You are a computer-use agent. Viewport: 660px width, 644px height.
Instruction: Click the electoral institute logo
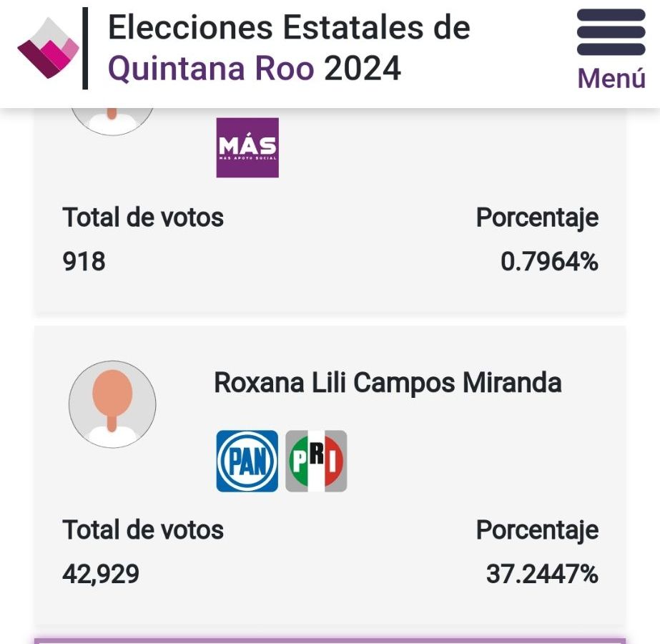(x=48, y=48)
